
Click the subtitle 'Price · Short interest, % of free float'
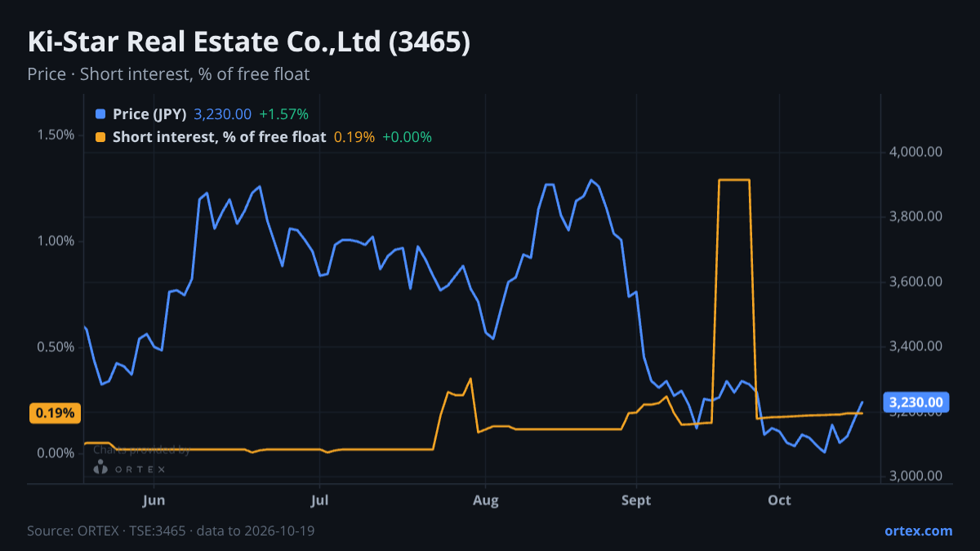(x=168, y=74)
